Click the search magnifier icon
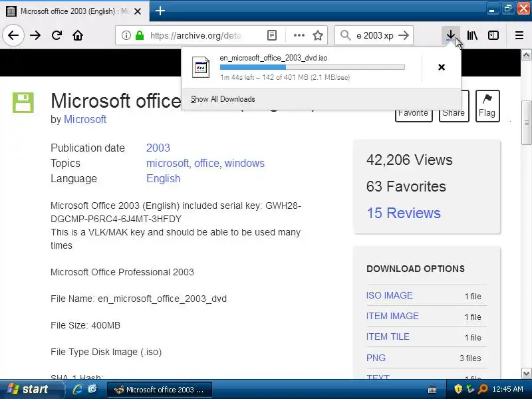 coord(345,35)
